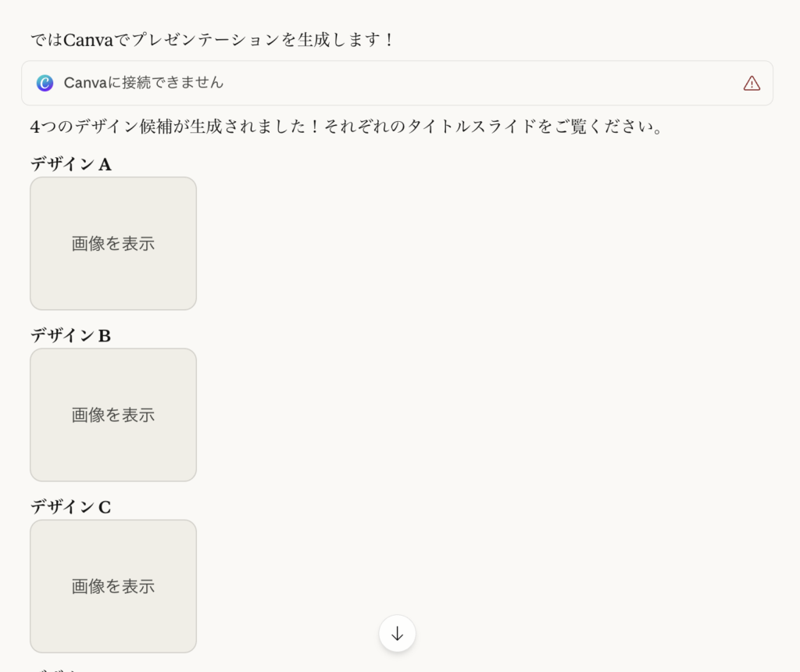Viewport: 800px width, 672px height.
Task: Click the Canva logo icon
Action: 45,83
